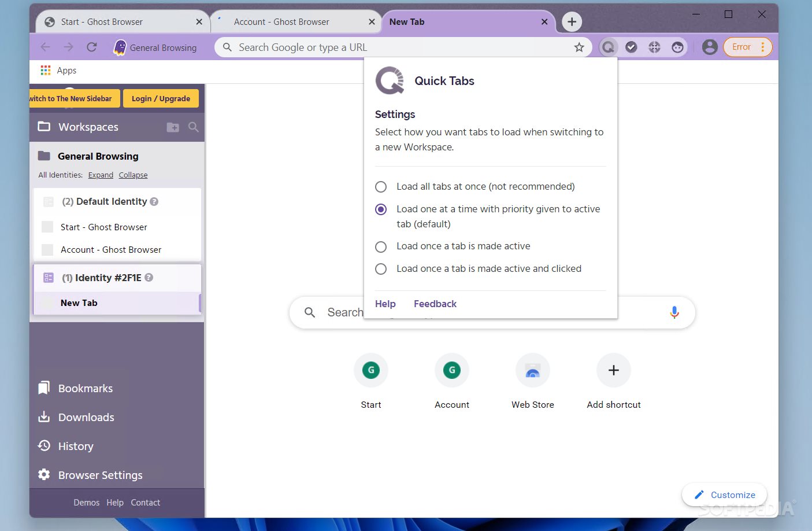This screenshot has width=812, height=531.
Task: Click the crosshair extension icon in toolbar
Action: click(x=654, y=47)
